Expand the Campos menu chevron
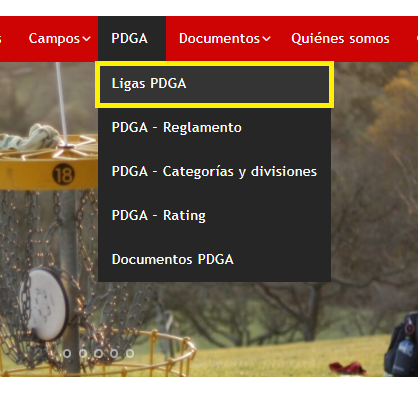 (87, 39)
